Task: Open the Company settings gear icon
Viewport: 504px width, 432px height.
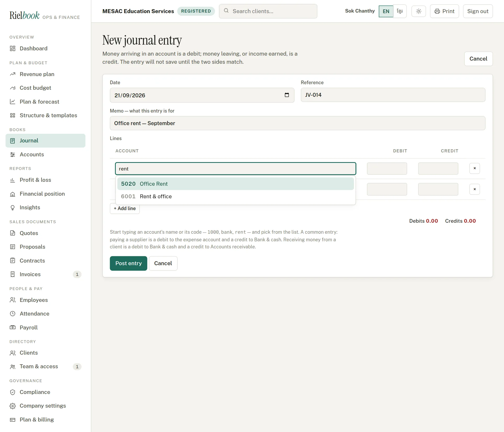Action: click(13, 406)
